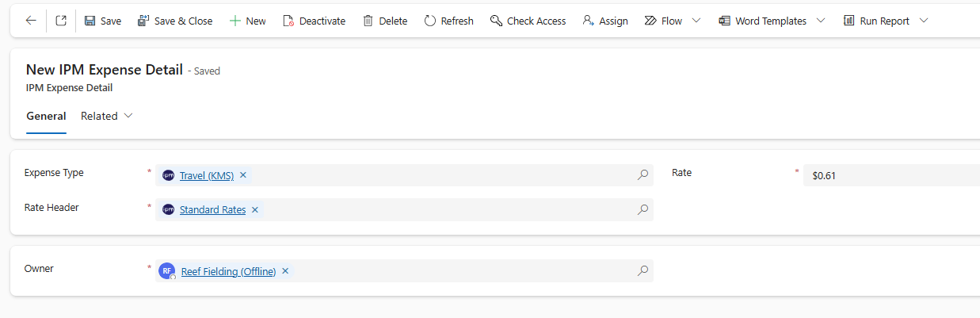Assign the record to someone

pyautogui.click(x=605, y=21)
